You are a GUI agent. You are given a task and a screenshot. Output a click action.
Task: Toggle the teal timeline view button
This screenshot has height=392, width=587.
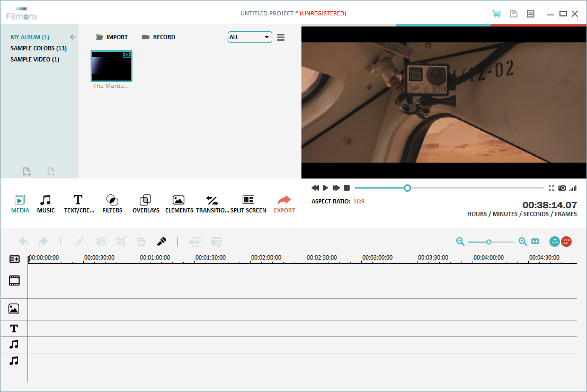[x=555, y=242]
